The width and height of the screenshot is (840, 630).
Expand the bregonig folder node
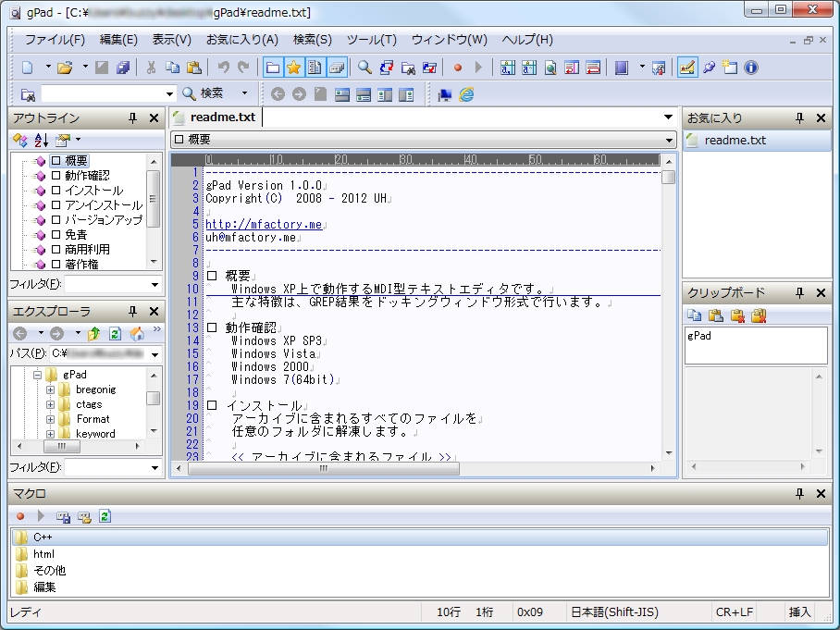pos(51,390)
